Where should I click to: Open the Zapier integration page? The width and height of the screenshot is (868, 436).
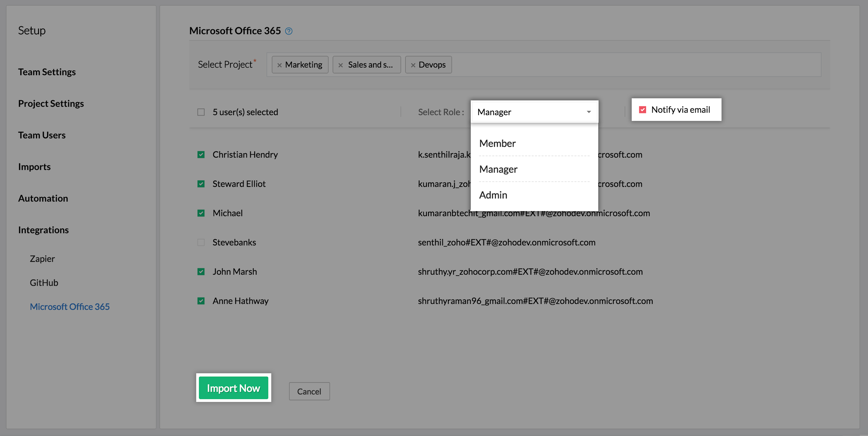click(x=42, y=259)
